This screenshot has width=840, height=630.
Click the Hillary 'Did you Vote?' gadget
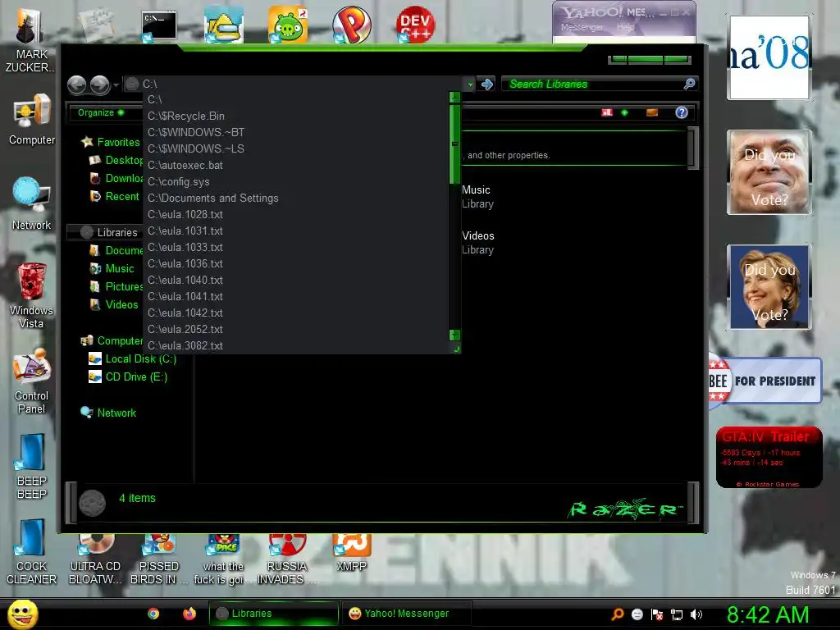769,287
